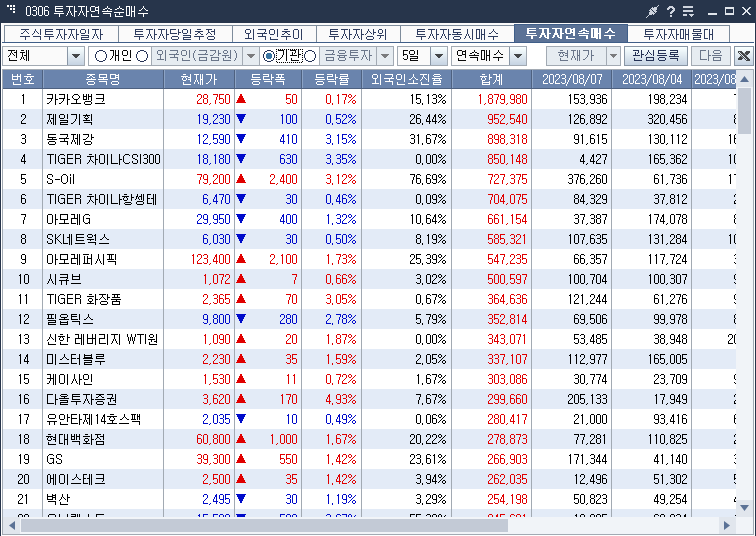Viewport: 756px width, 536px height.
Task: Select the 제일기획 stock name
Action: click(69, 119)
